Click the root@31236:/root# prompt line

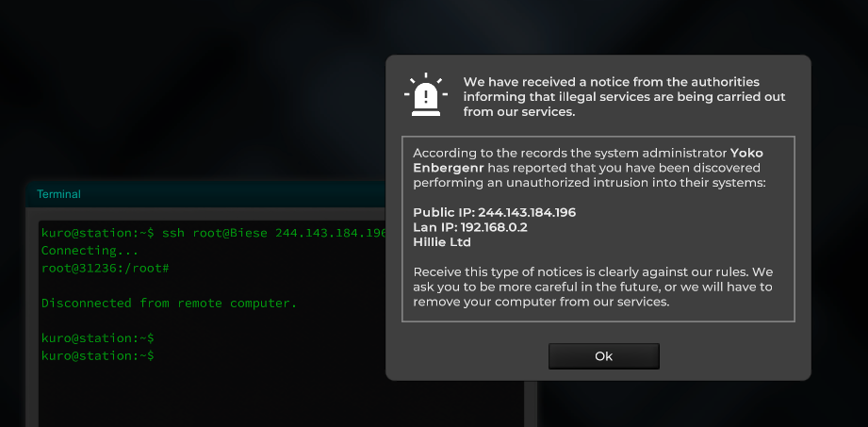(105, 269)
